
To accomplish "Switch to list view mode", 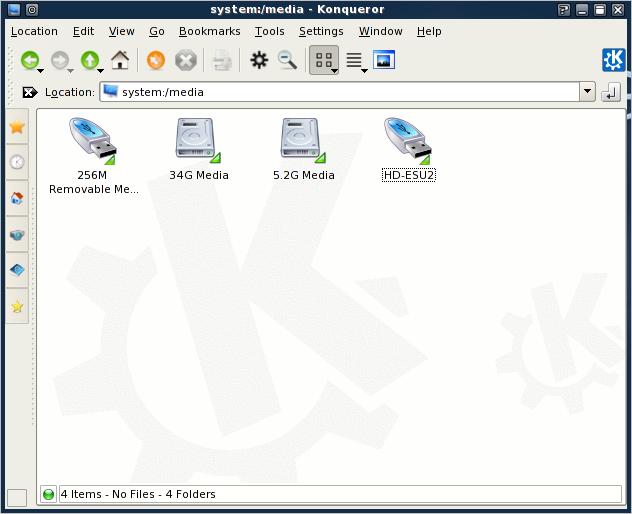I will pos(354,60).
